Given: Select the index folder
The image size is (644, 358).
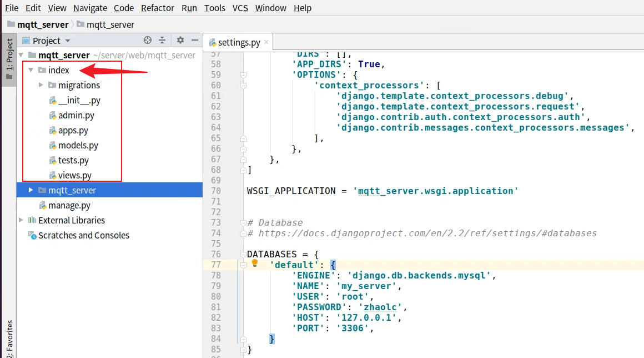Looking at the screenshot, I should 59,70.
